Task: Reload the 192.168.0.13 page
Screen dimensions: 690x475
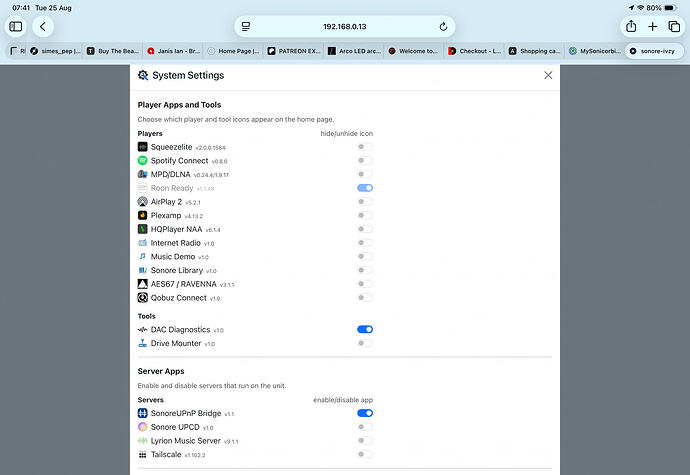Action: pyautogui.click(x=443, y=26)
